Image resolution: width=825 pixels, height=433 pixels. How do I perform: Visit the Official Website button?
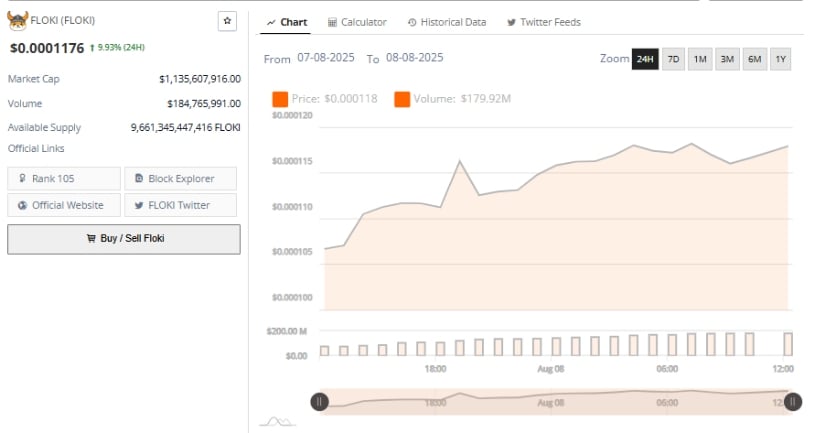pyautogui.click(x=64, y=205)
